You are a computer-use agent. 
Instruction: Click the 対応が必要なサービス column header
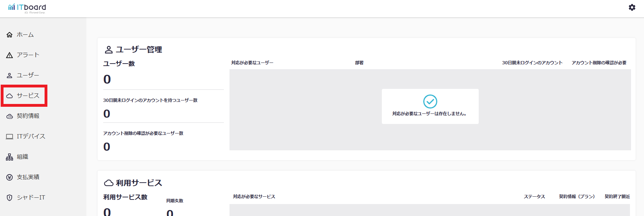pyautogui.click(x=254, y=197)
